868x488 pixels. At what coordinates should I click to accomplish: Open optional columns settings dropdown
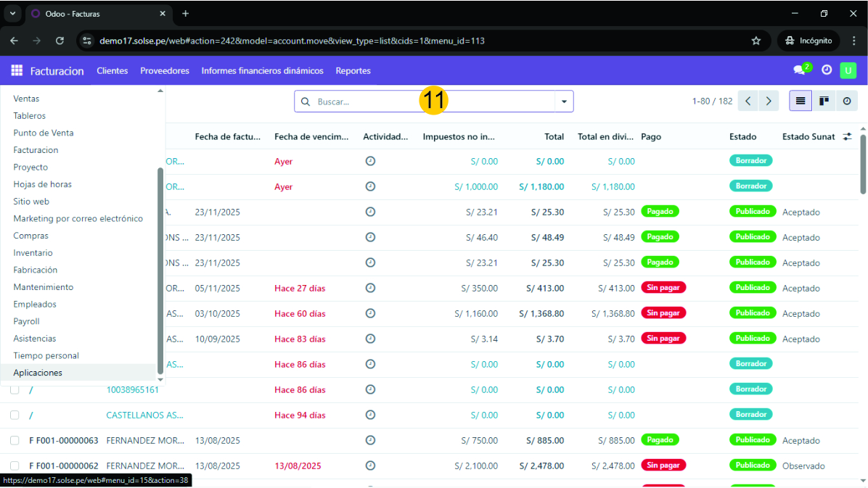tap(847, 136)
